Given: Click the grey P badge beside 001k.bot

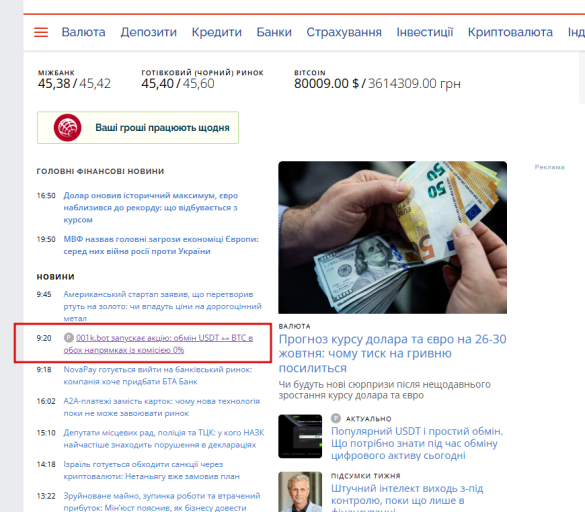Looking at the screenshot, I should (69, 338).
